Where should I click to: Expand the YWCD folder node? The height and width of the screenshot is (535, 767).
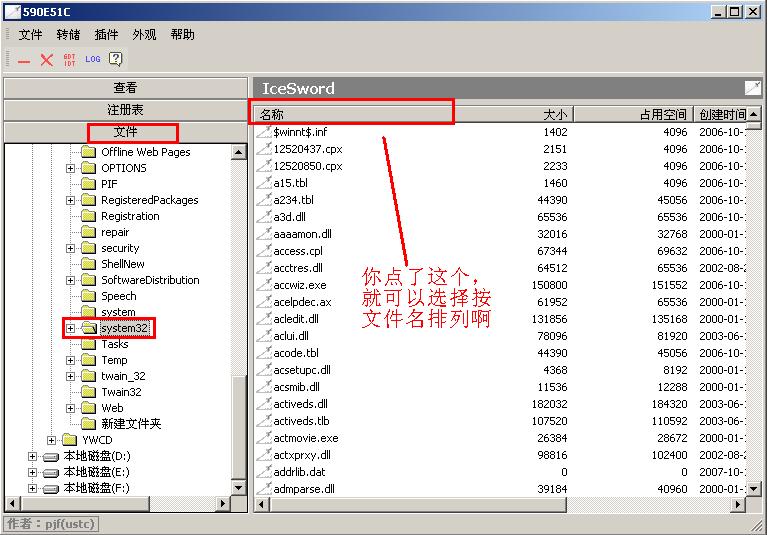[x=51, y=440]
